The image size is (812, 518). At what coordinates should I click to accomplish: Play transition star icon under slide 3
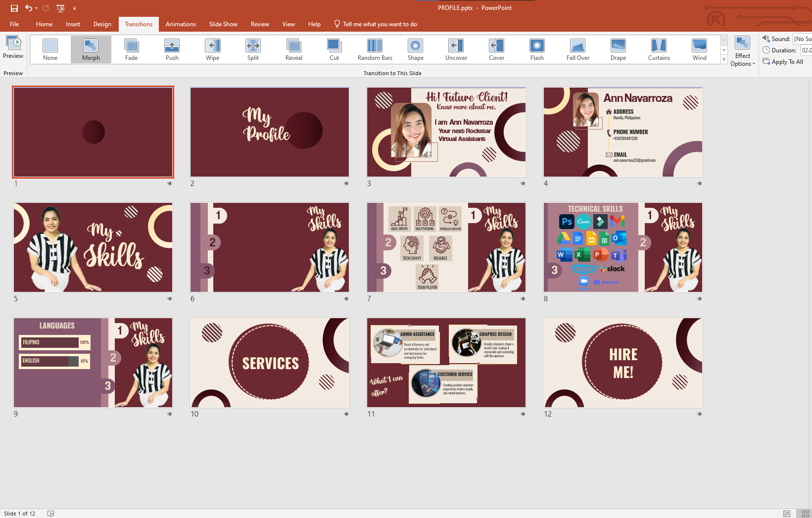523,184
